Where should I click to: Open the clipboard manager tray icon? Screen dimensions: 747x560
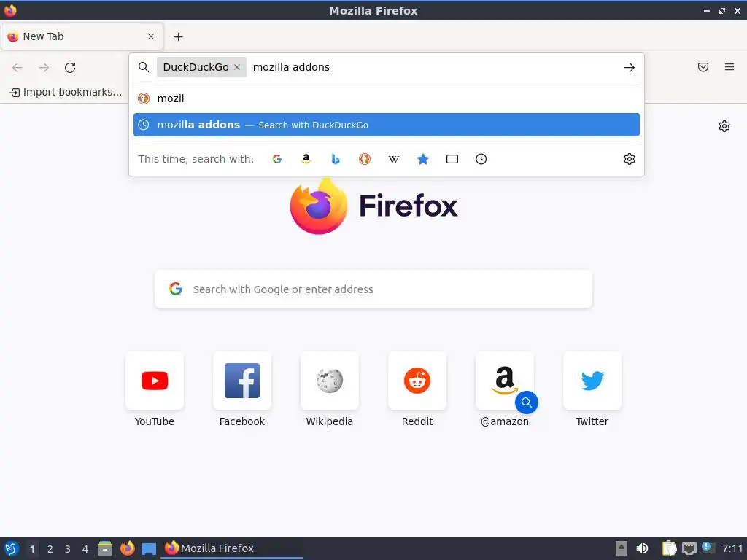(x=669, y=548)
